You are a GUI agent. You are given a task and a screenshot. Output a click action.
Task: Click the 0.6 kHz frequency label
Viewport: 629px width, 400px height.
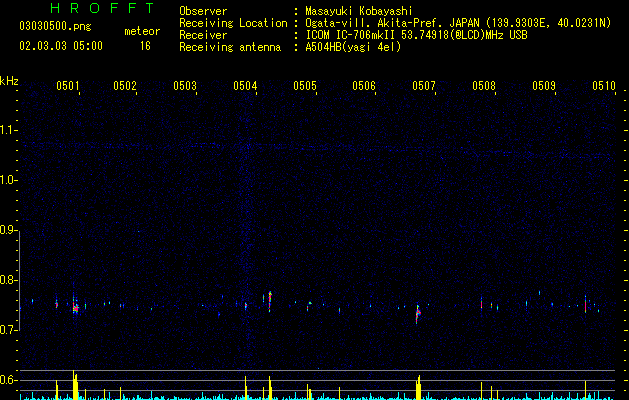8,380
